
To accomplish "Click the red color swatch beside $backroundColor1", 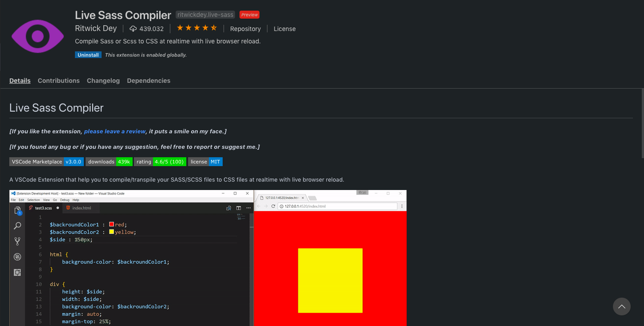I will coord(111,224).
